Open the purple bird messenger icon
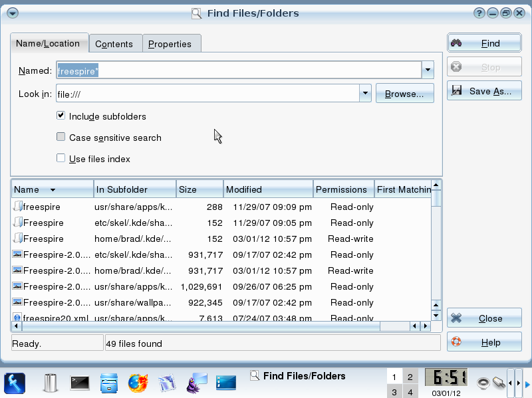 [196, 383]
